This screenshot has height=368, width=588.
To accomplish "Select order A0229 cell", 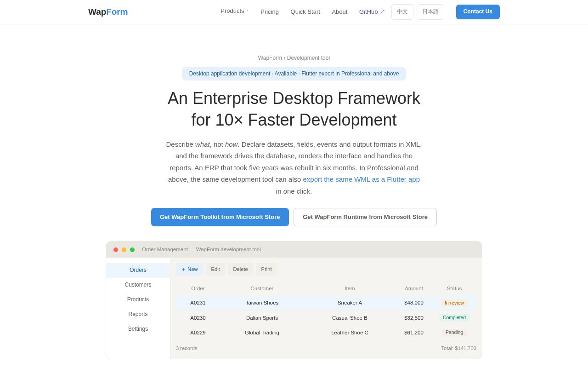I will [198, 333].
